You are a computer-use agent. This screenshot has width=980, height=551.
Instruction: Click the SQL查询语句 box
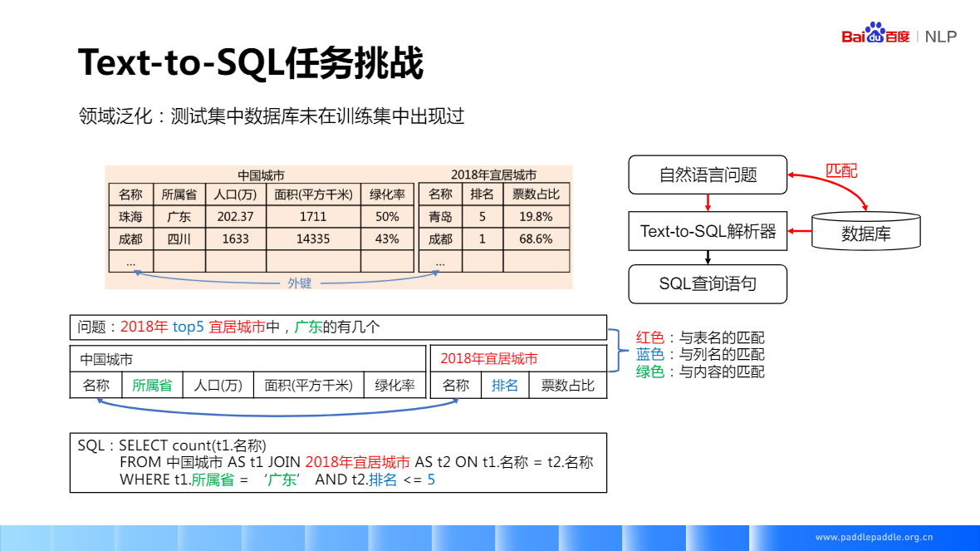(x=708, y=284)
